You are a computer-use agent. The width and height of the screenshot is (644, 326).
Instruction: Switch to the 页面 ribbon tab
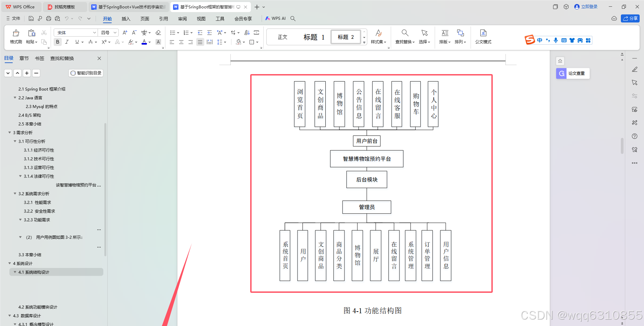(x=145, y=19)
